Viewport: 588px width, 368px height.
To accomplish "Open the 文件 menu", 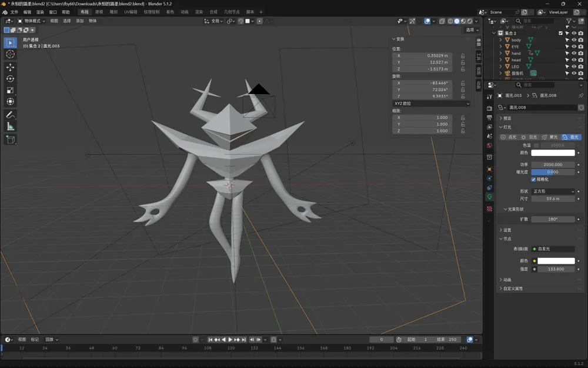I will (x=14, y=12).
